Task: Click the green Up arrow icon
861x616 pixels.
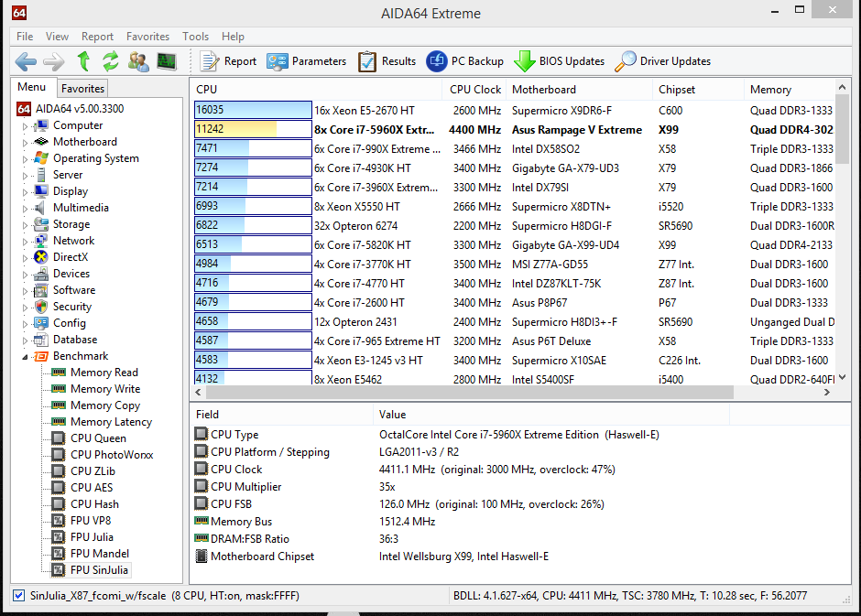Action: pos(83,61)
